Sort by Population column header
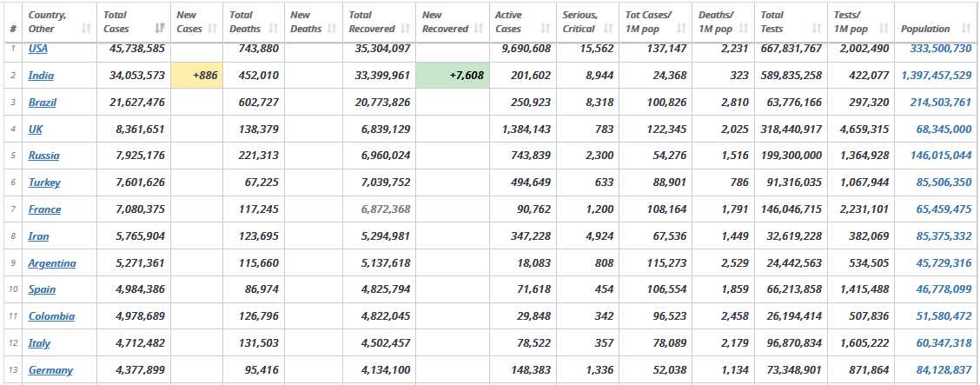The image size is (980, 385). 935,22
